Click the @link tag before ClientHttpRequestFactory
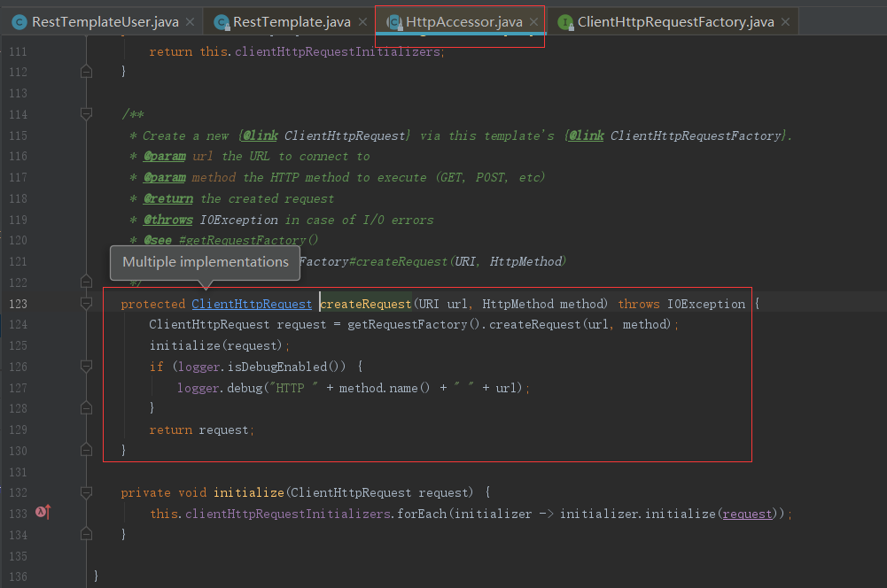 click(587, 135)
